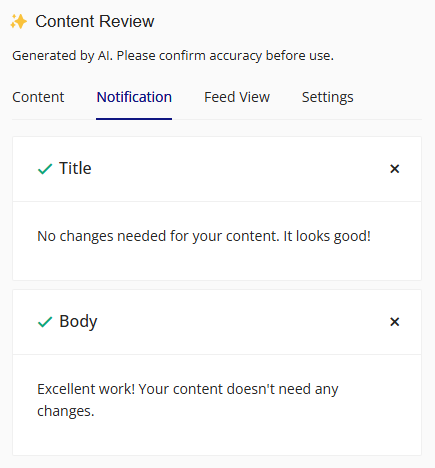435x468 pixels.
Task: Click the 'Generated by AI' disclaimer text
Action: (x=173, y=56)
